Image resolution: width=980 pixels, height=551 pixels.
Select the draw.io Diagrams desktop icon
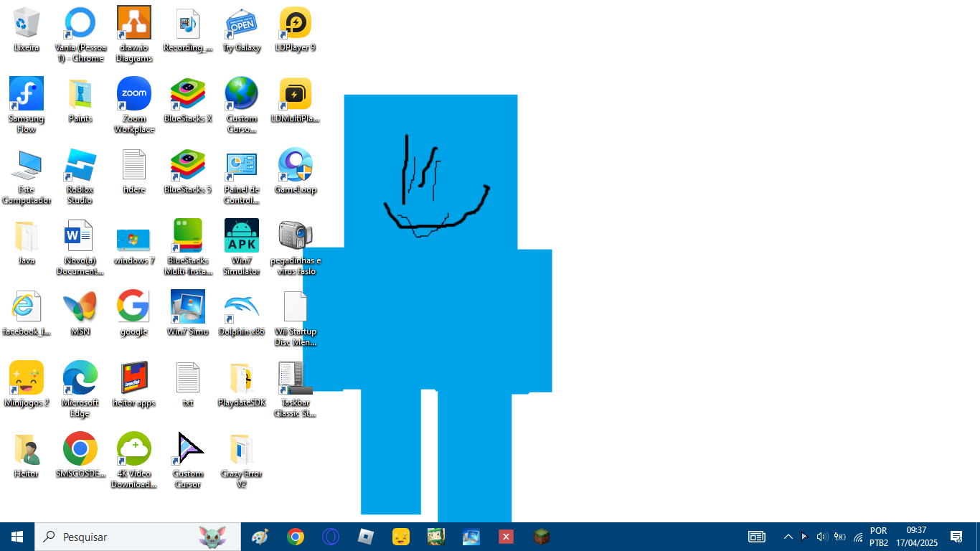[x=134, y=34]
